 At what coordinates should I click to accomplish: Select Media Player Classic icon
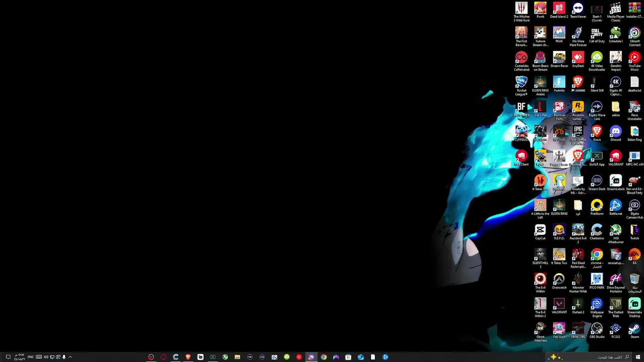point(615,12)
